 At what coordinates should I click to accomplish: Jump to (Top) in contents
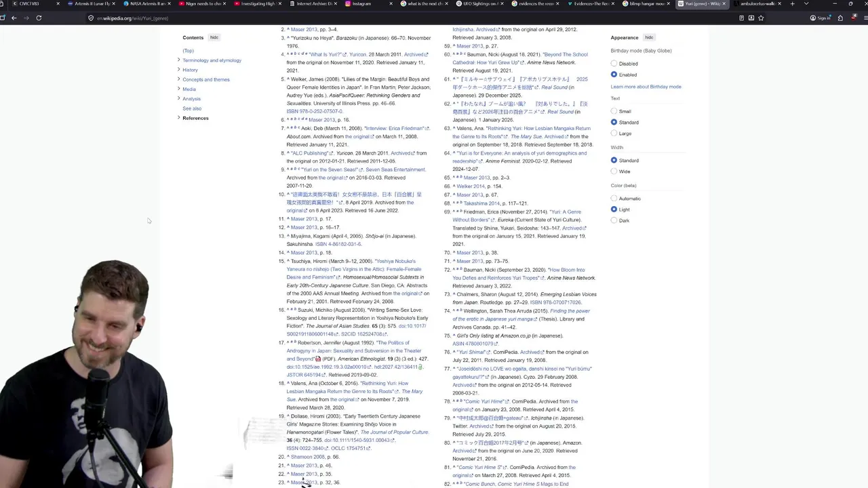[x=188, y=51]
